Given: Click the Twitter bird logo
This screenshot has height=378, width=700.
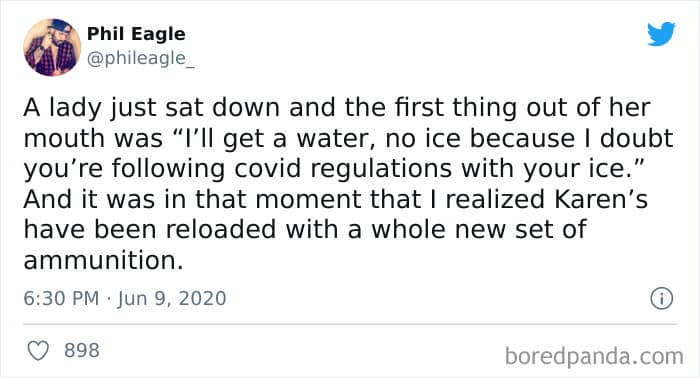Looking at the screenshot, I should point(661,34).
